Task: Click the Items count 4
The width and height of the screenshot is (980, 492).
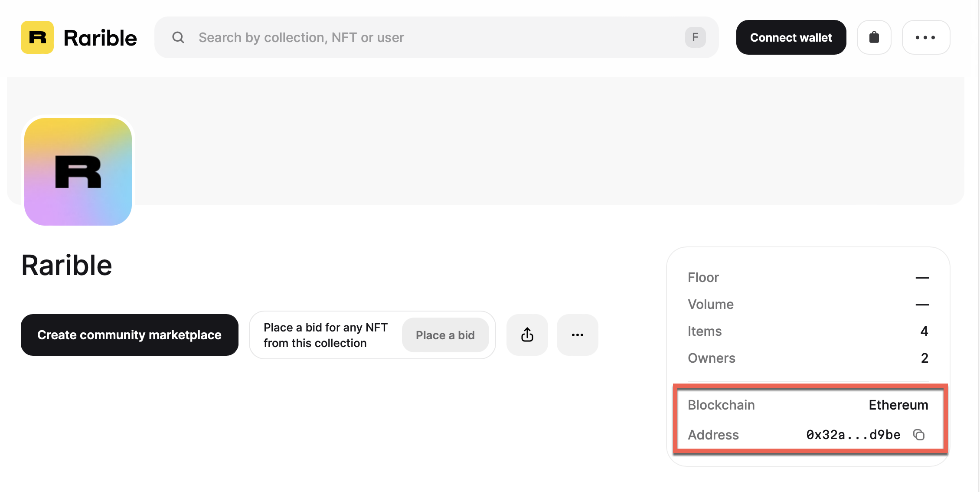Action: point(924,331)
